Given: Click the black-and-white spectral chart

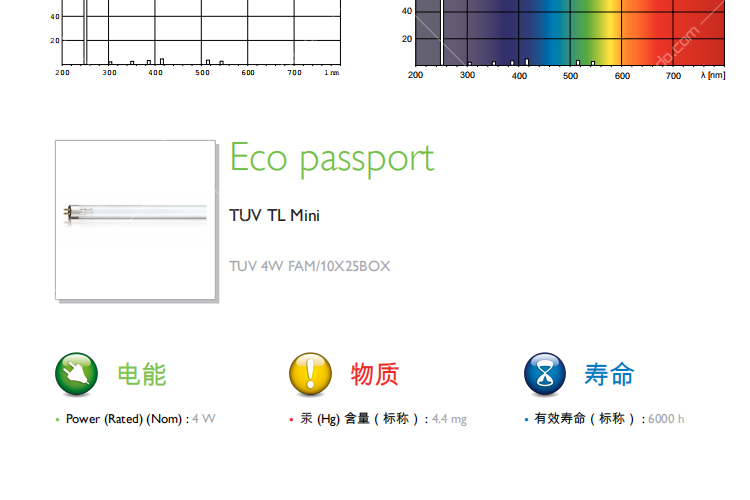Looking at the screenshot, I should [x=201, y=33].
